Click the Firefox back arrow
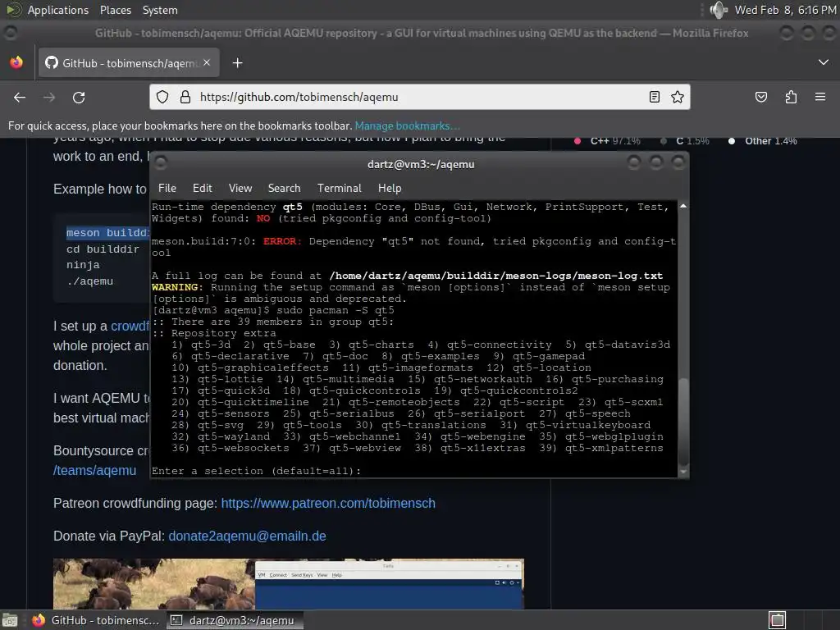The height and width of the screenshot is (630, 840). tap(20, 98)
